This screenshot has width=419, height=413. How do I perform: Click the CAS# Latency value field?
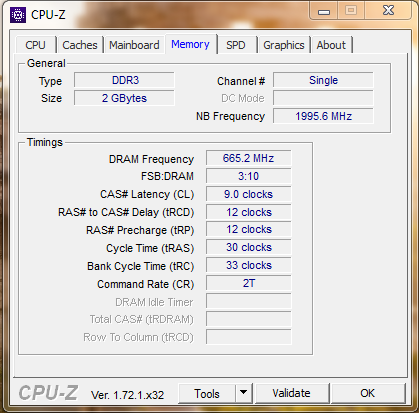(248, 194)
